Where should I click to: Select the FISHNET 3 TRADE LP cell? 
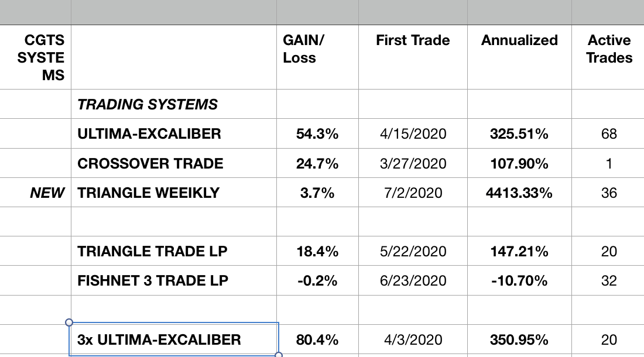[x=152, y=281]
